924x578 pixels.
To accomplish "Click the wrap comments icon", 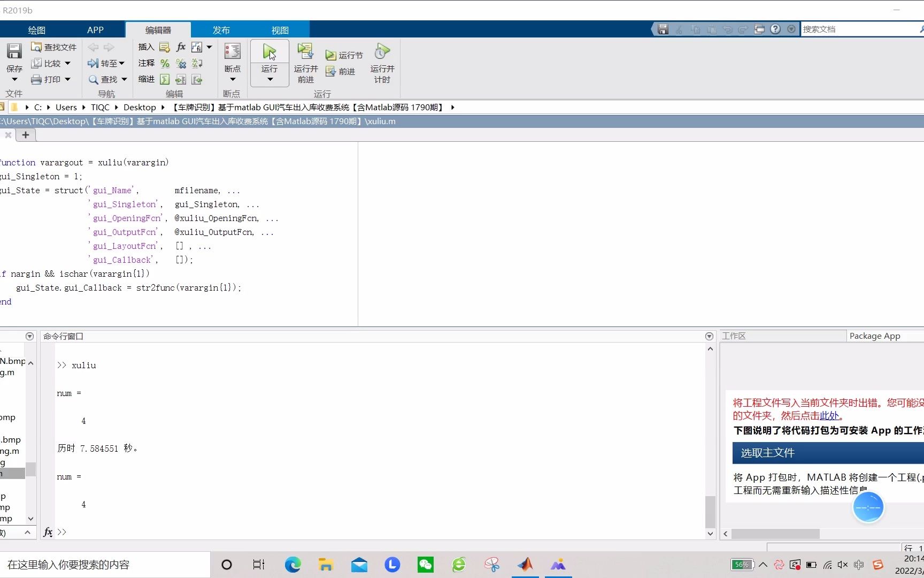I will click(197, 63).
